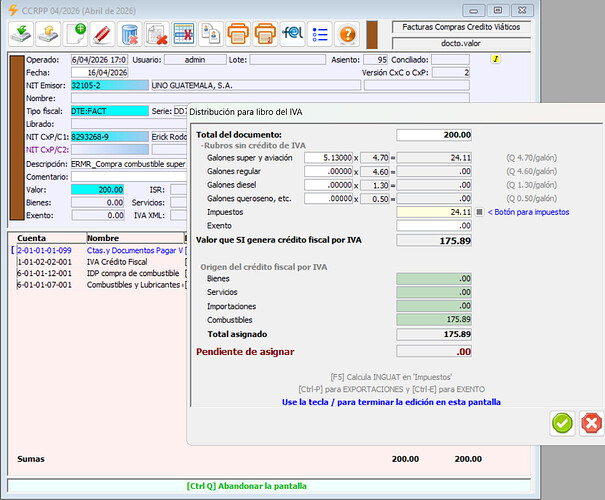Image resolution: width=605 pixels, height=500 pixels.
Task: Click the red pencil edit icon
Action: [102, 33]
